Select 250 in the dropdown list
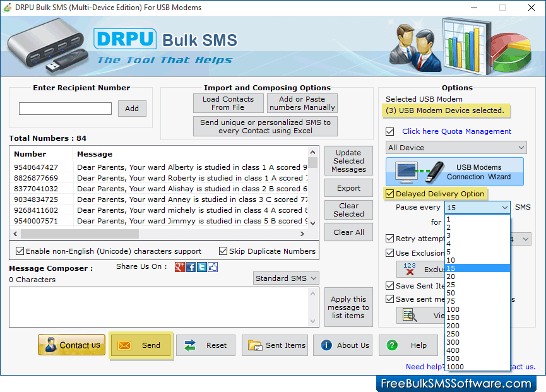 point(477,334)
